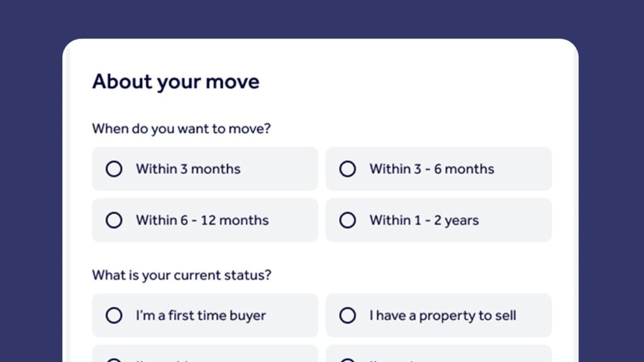Screen dimensions: 644x362
Task: Click the "When do you want to move?" question
Action: [x=181, y=129]
